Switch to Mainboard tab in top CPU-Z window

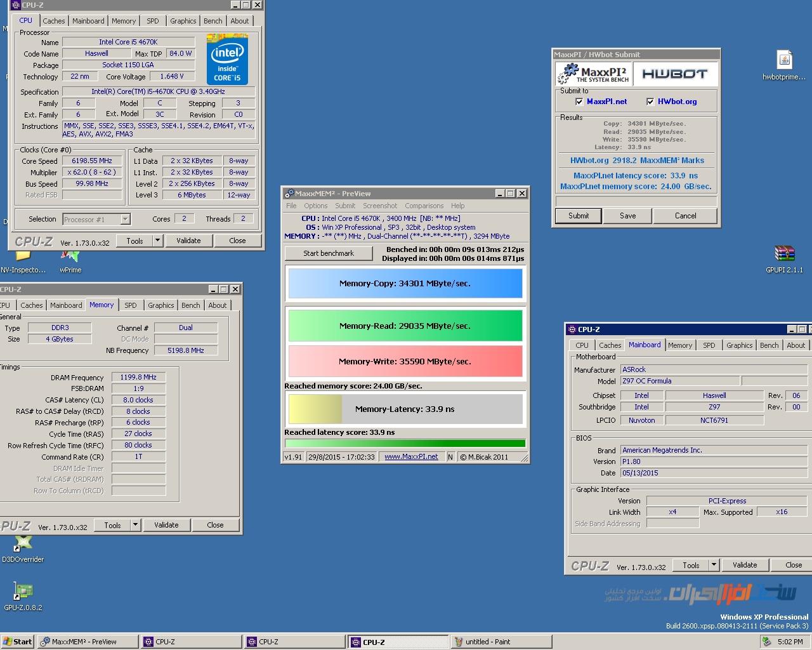point(88,21)
